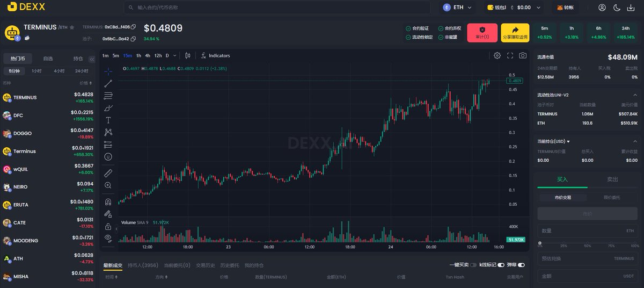Hide all drawings with eye icon
Viewport: 644px width, 288px height.
pos(108,238)
